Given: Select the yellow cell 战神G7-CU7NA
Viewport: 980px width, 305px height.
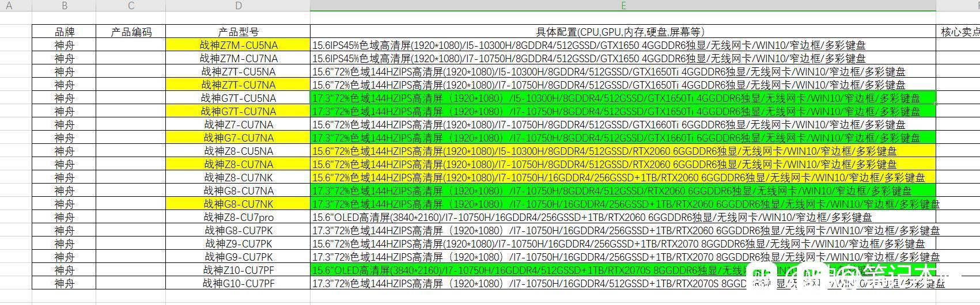Looking at the screenshot, I should tap(238, 138).
